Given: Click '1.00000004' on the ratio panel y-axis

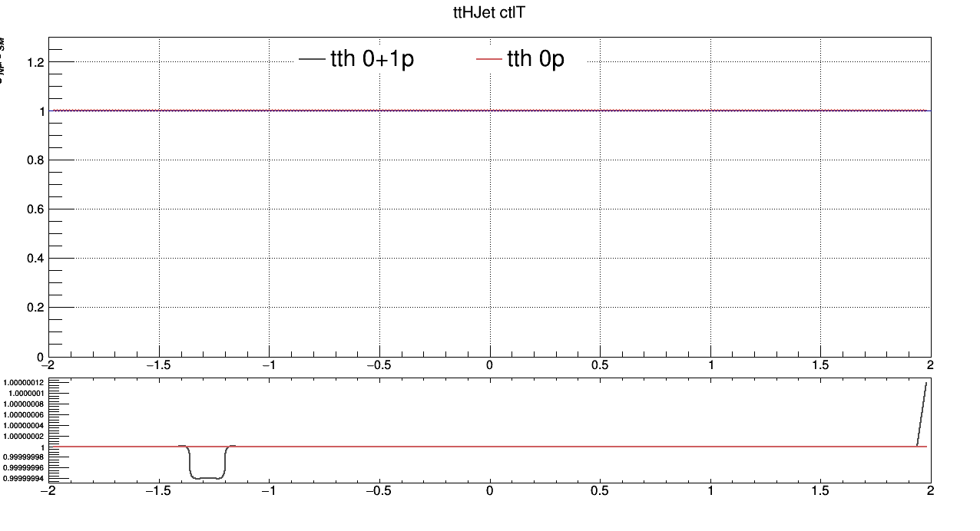Looking at the screenshot, I should pos(24,425).
